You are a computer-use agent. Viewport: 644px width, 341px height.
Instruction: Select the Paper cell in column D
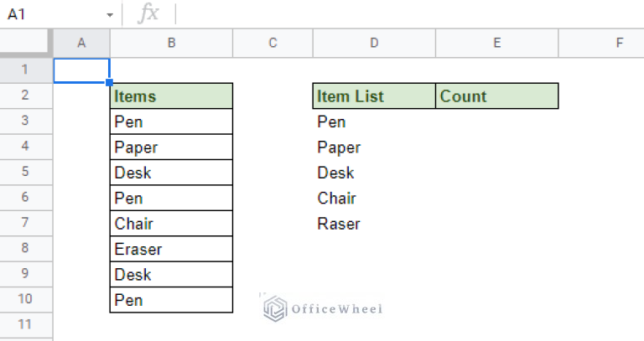tap(374, 147)
